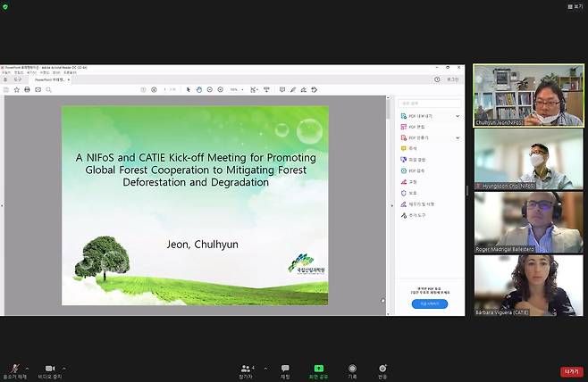Open the find magnifier in Acrobat toolbar
Image resolution: width=588 pixels, height=382 pixels.
tap(49, 89)
